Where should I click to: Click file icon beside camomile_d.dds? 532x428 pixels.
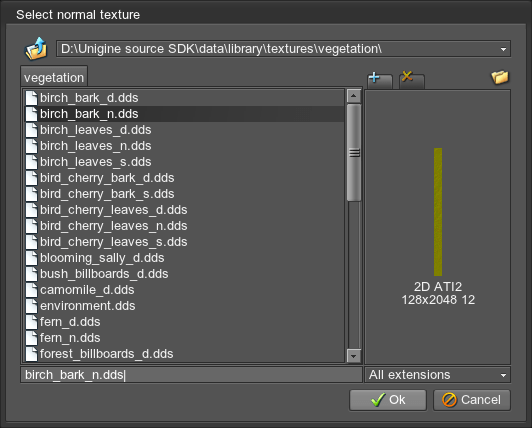point(32,290)
